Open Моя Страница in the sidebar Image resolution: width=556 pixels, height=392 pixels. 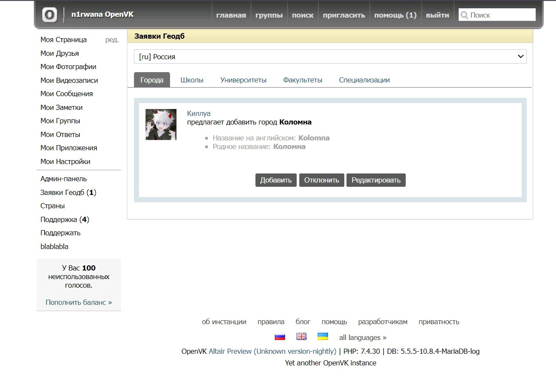(64, 40)
